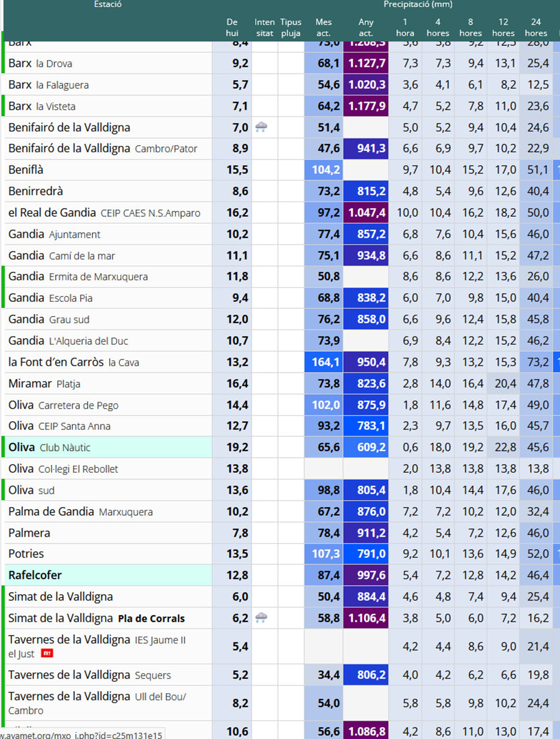
Task: Open Miramar Platja station details
Action: point(44,384)
